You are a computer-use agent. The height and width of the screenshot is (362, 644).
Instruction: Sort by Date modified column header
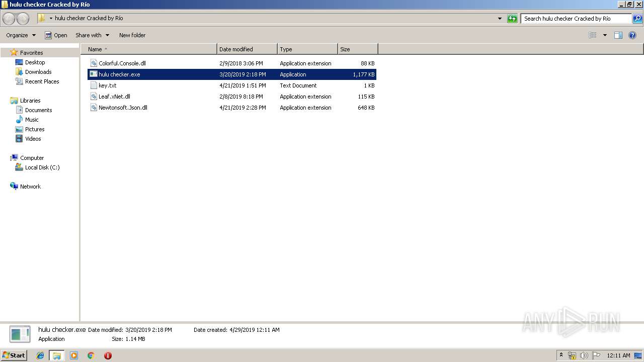pyautogui.click(x=247, y=49)
